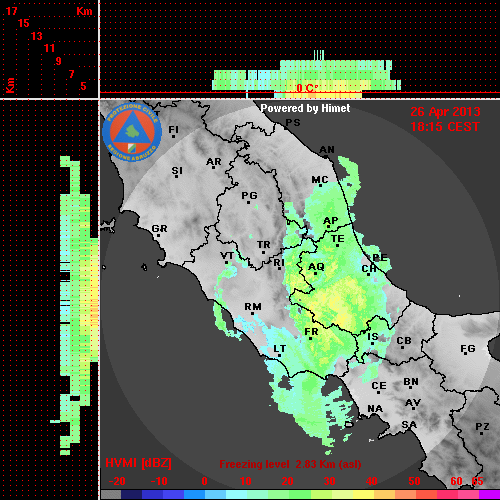500x500 pixels.
Task: Select the GR city label
Action: pos(159,229)
